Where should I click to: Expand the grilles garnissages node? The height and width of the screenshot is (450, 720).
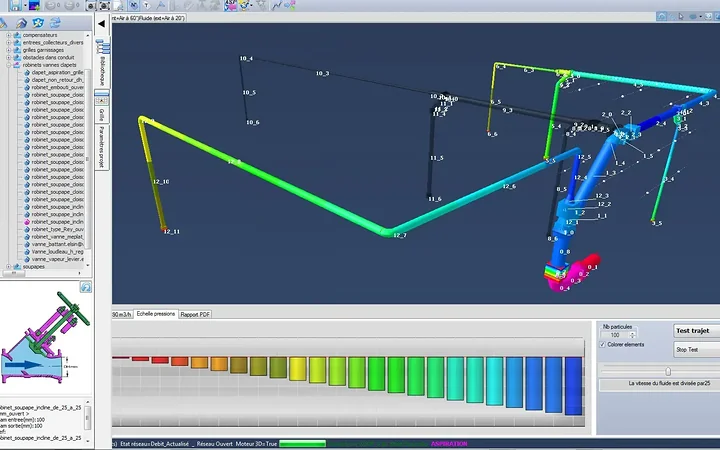(8, 50)
